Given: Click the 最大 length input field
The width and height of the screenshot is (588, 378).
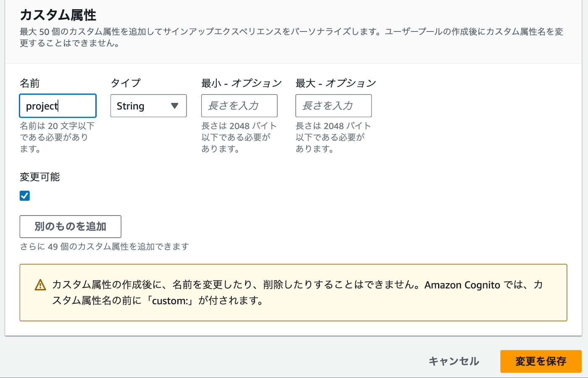Looking at the screenshot, I should coord(333,106).
